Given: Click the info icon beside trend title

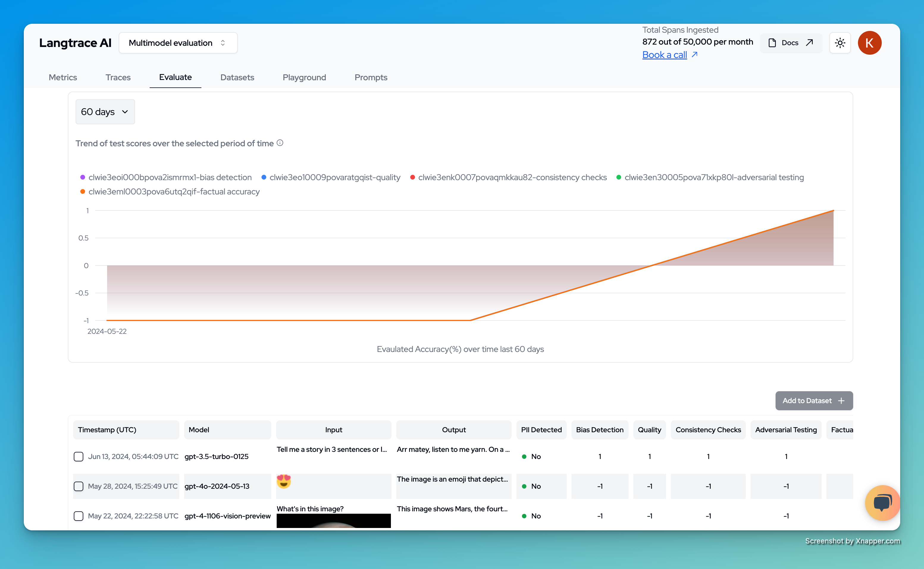Looking at the screenshot, I should [280, 143].
